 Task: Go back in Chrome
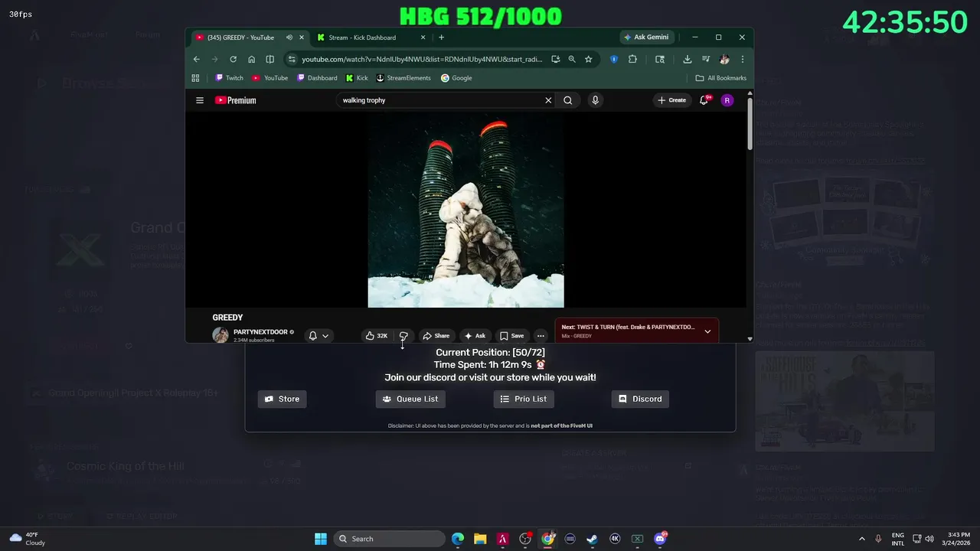tap(197, 59)
